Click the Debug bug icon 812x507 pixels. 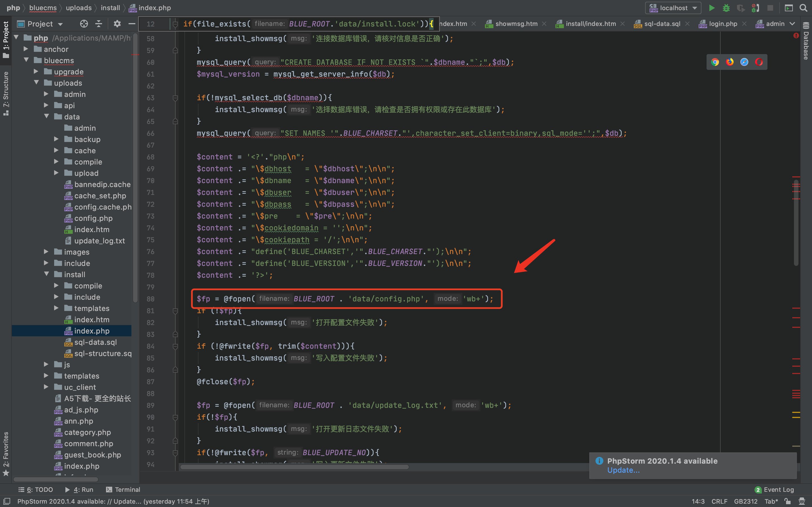726,8
